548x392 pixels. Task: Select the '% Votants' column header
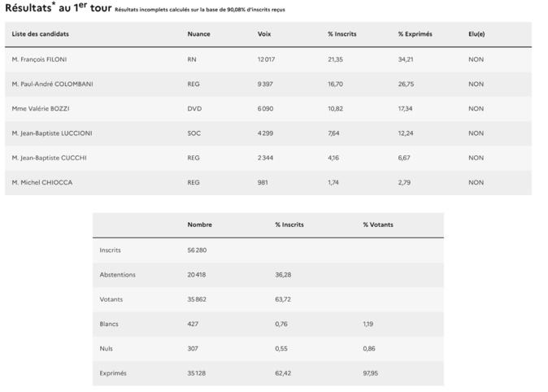[x=379, y=224]
